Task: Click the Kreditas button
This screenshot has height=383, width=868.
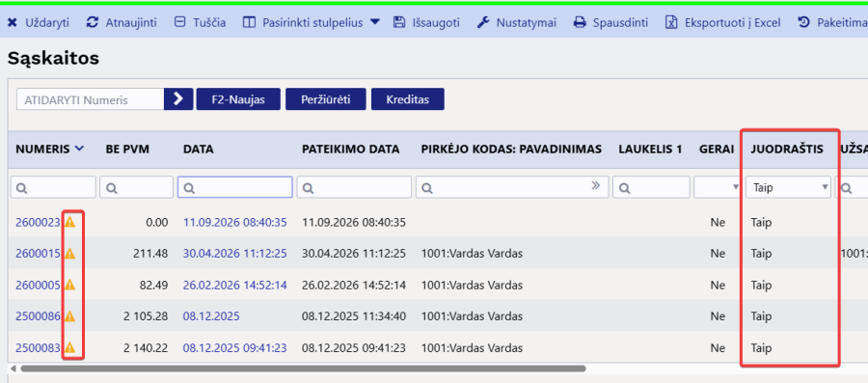Action: point(407,99)
